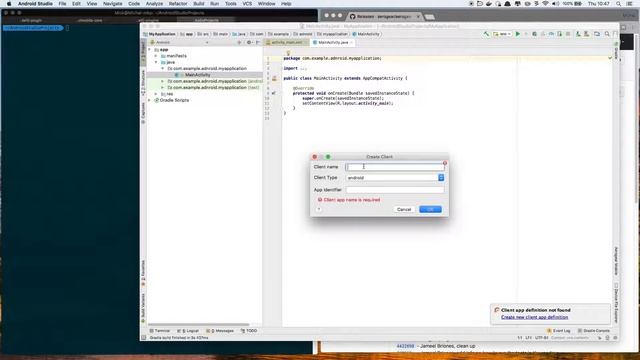Open the Client Type android dropdown
Viewport: 640px width, 360px height.
click(395, 178)
